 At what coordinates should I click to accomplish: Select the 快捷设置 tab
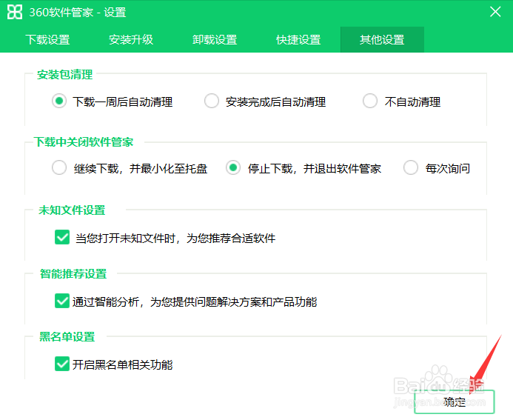[x=298, y=39]
